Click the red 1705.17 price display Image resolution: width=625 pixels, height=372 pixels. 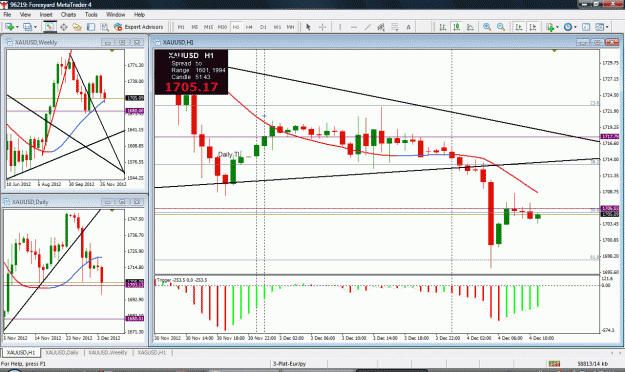(191, 87)
